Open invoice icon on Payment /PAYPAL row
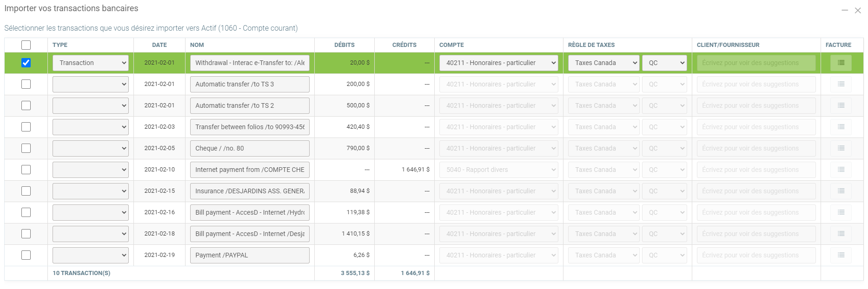This screenshot has height=289, width=868. pyautogui.click(x=841, y=255)
